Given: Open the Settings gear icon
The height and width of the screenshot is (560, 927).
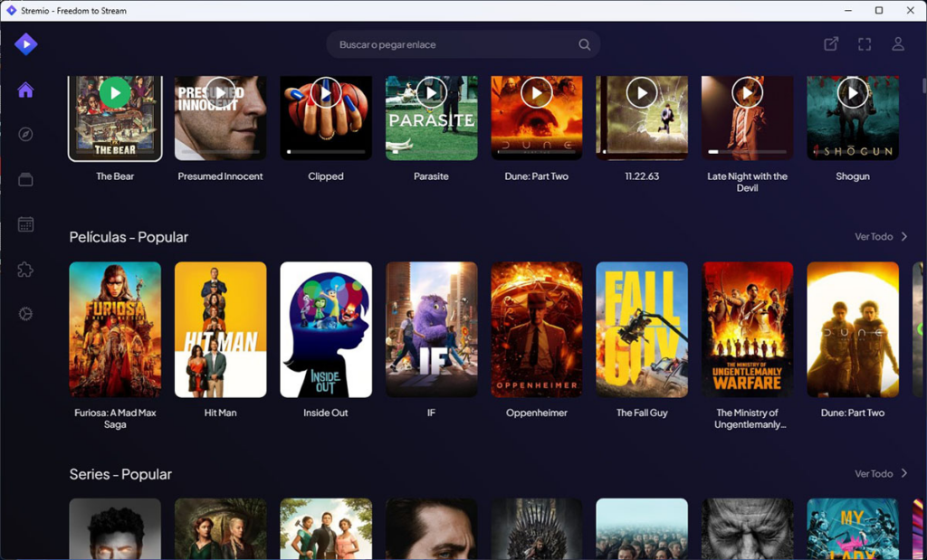Looking at the screenshot, I should (25, 314).
